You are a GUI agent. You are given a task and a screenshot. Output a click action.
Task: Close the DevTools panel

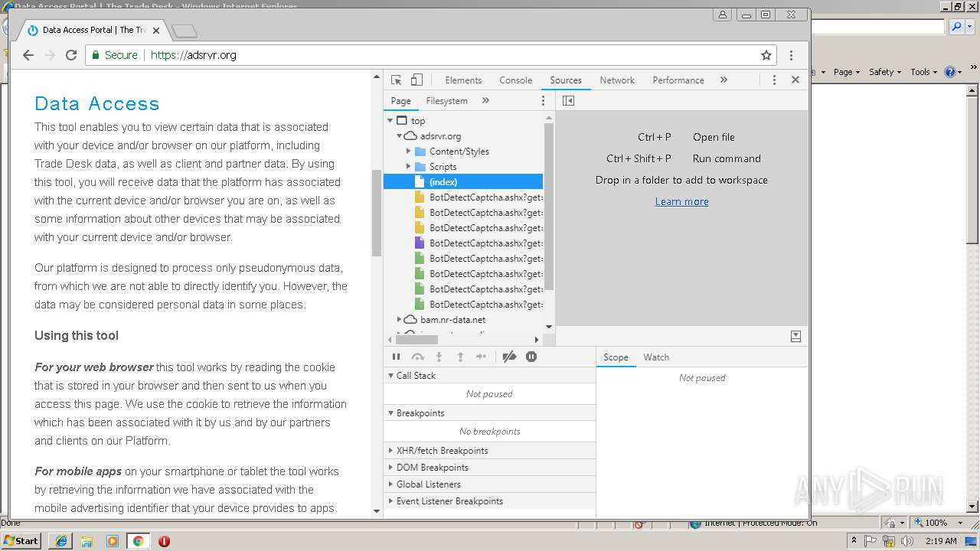click(x=795, y=80)
